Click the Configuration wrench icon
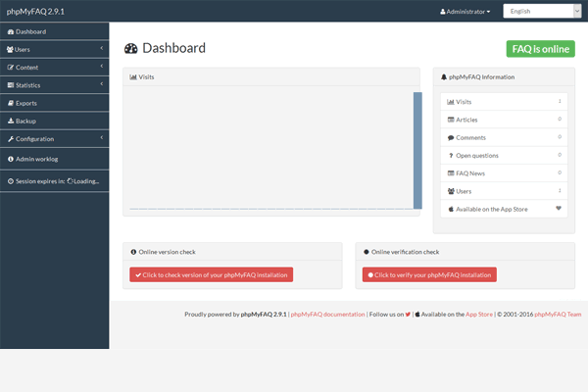This screenshot has height=392, width=588. tap(11, 139)
